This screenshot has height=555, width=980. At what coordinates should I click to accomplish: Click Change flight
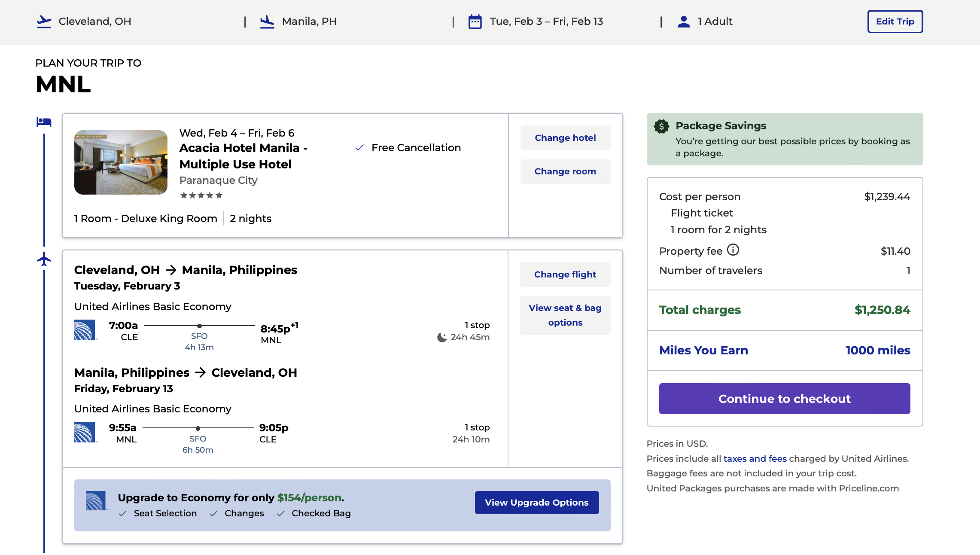click(565, 274)
